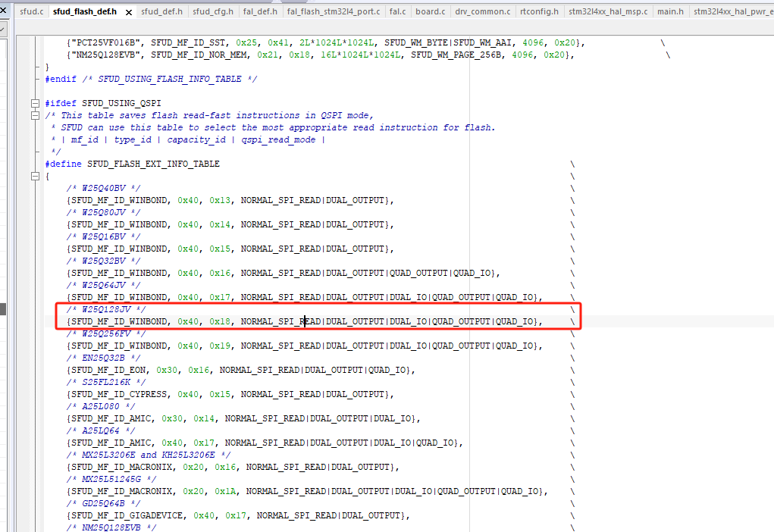This screenshot has width=774, height=532.
Task: Collapse the comment block starting 'This table saves'
Action: [x=35, y=115]
